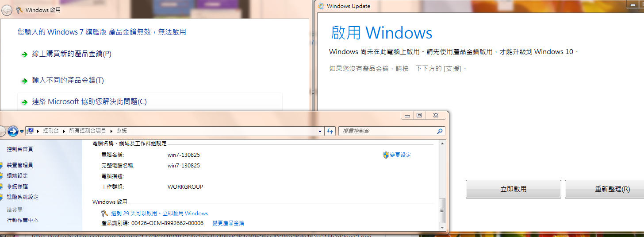Viewport: 644px width, 237px height.
Task: Choose 輸入不同的產品金鑰(T) option
Action: [68, 81]
